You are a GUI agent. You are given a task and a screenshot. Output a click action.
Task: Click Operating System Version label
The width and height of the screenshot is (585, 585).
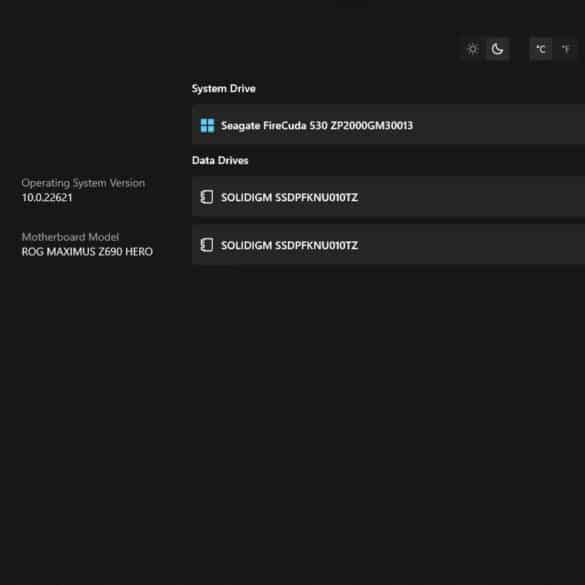tap(83, 183)
